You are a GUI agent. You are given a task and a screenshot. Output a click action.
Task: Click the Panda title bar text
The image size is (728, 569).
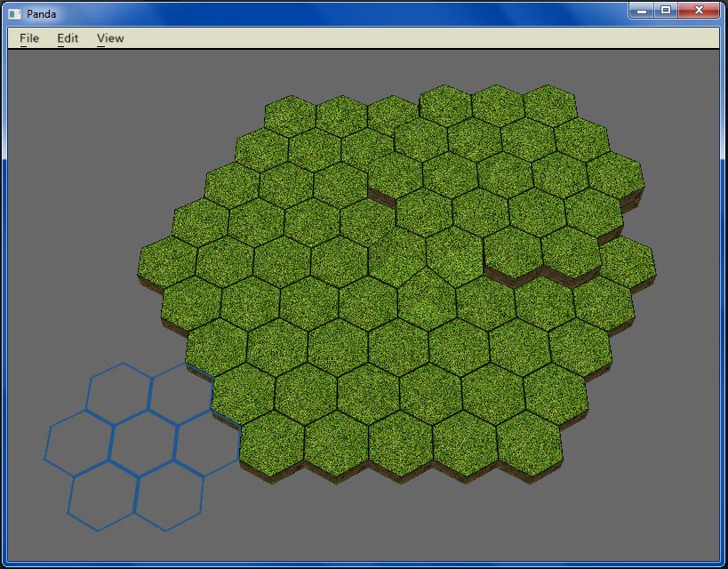[41, 14]
